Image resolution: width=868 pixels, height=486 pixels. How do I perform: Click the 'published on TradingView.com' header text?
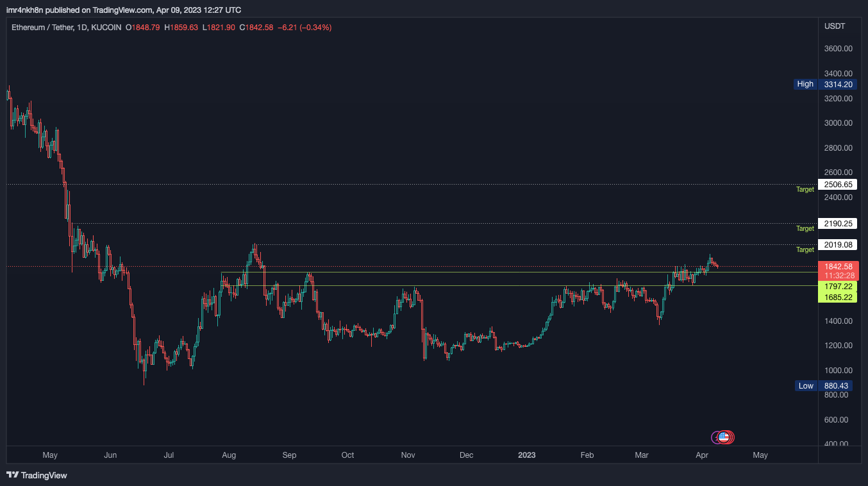click(97, 10)
